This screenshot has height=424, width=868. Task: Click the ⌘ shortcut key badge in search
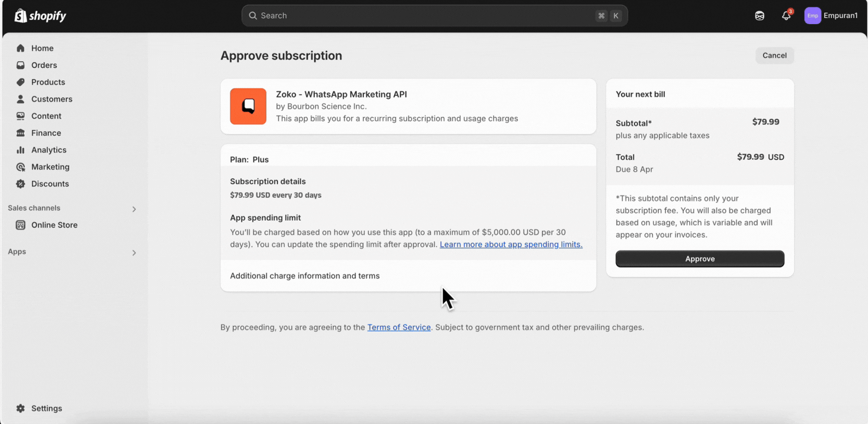[601, 16]
